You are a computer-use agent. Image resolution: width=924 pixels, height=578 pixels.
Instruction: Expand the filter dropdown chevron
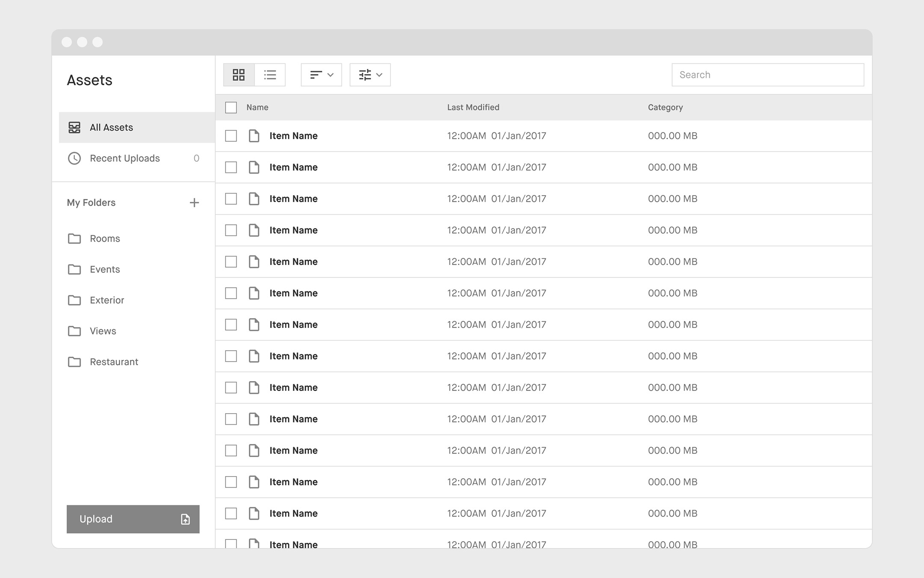[379, 74]
